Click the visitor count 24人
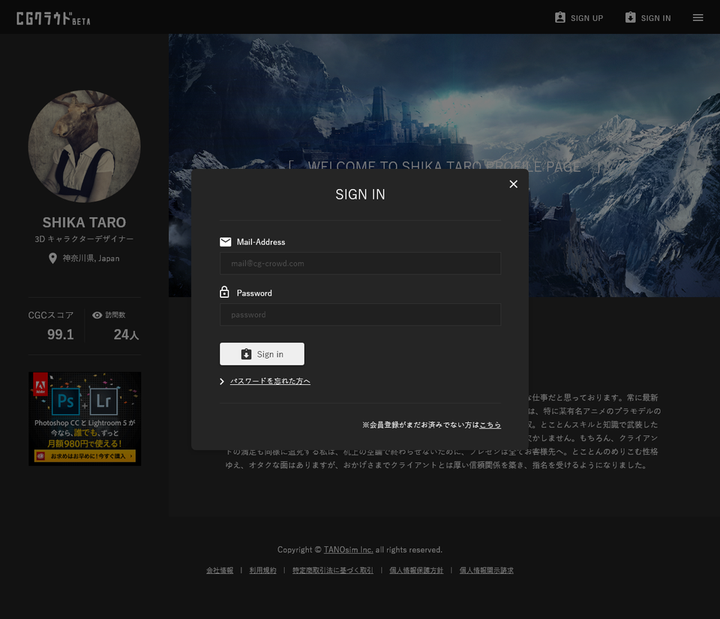 [126, 334]
